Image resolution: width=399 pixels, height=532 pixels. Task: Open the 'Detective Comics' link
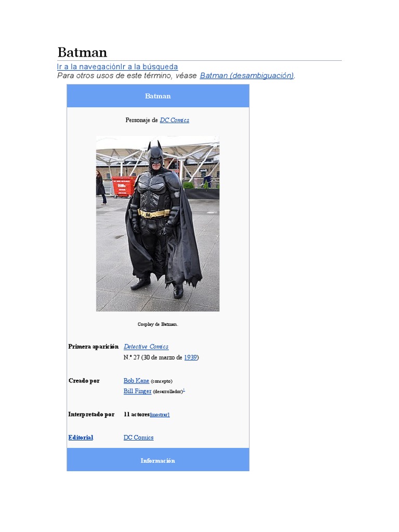(146, 347)
